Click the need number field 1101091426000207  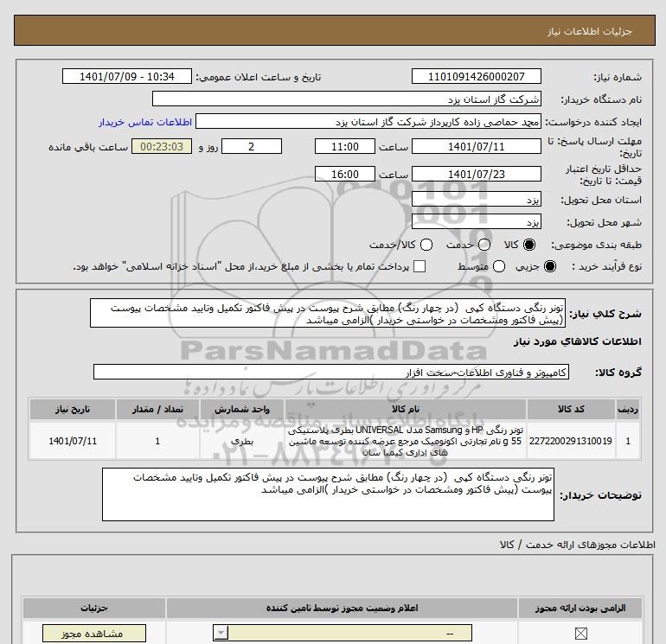[476, 76]
